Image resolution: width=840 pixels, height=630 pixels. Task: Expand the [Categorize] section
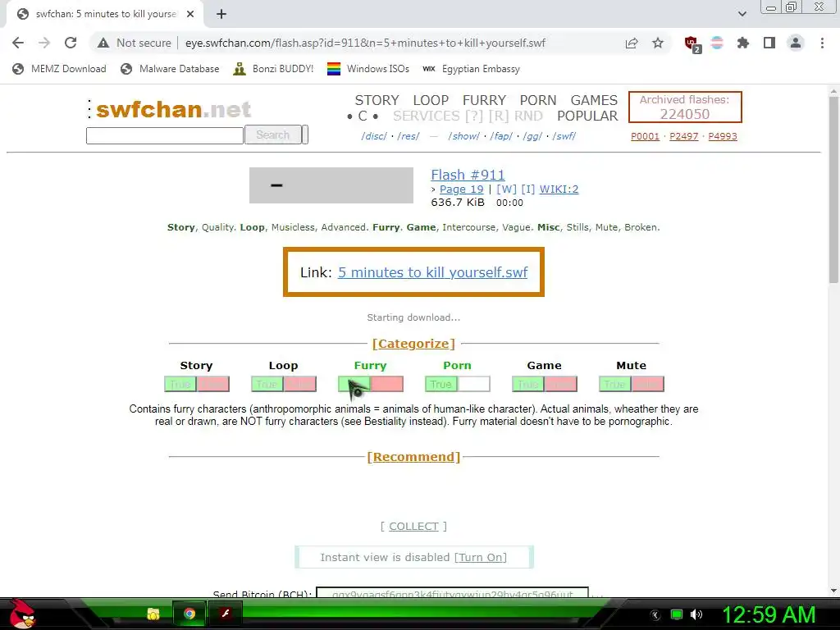413,344
